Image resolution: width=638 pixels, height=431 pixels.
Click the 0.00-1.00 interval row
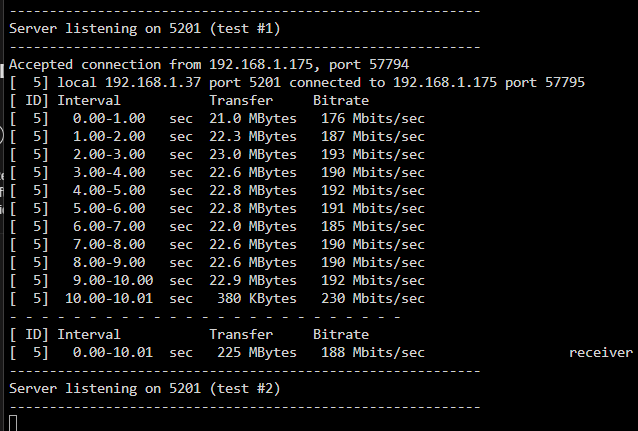tap(217, 118)
